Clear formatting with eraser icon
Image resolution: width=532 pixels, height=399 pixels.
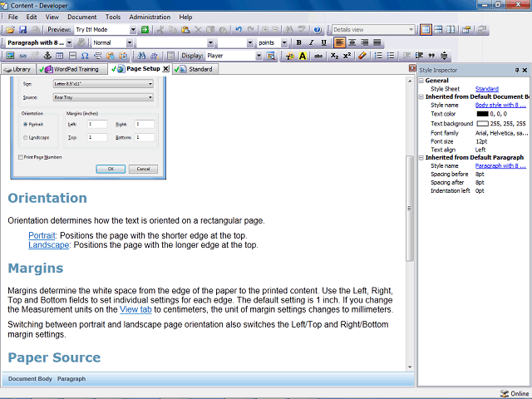click(x=362, y=56)
